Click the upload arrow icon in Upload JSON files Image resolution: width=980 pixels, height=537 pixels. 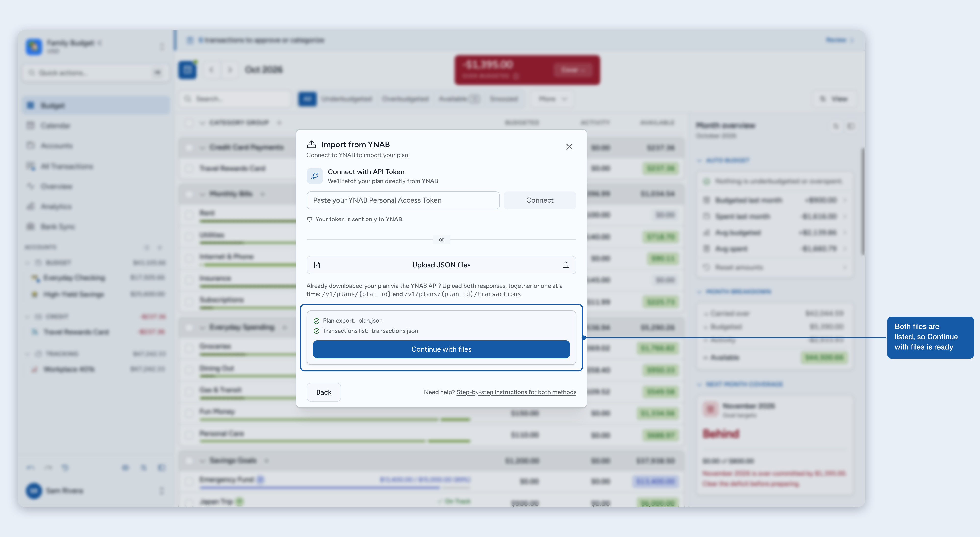[x=566, y=265]
